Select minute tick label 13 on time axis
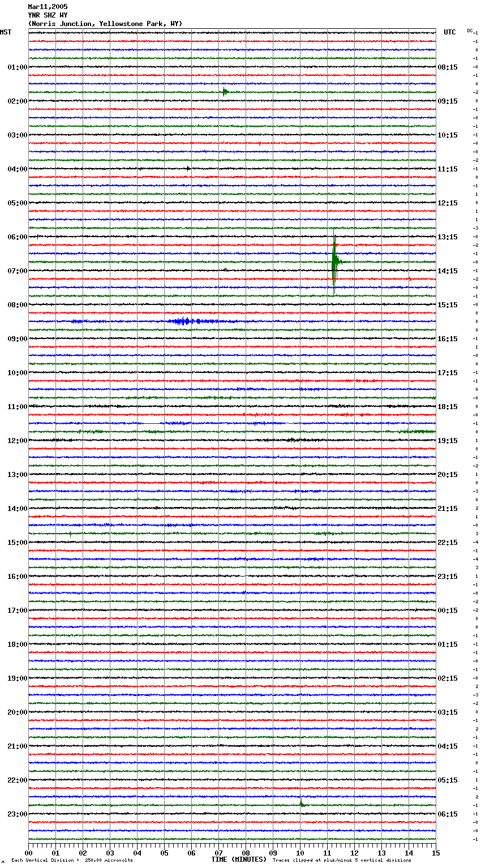 point(381,853)
